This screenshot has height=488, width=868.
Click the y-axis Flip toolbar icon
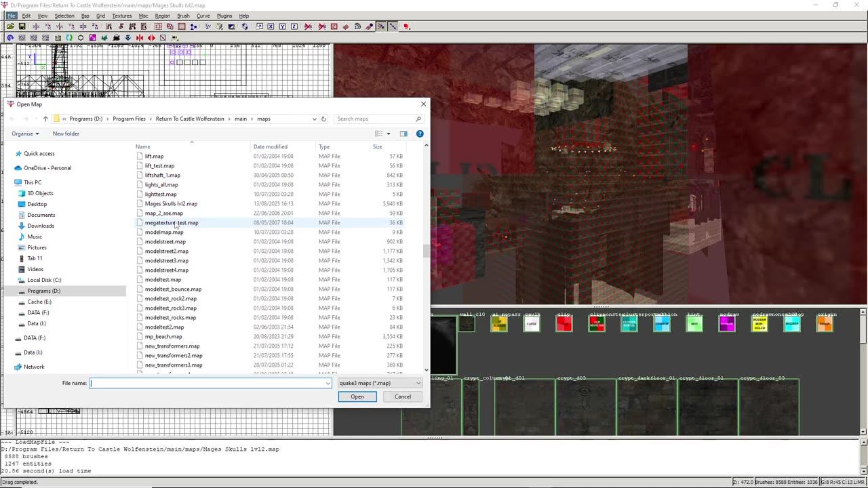(60, 26)
